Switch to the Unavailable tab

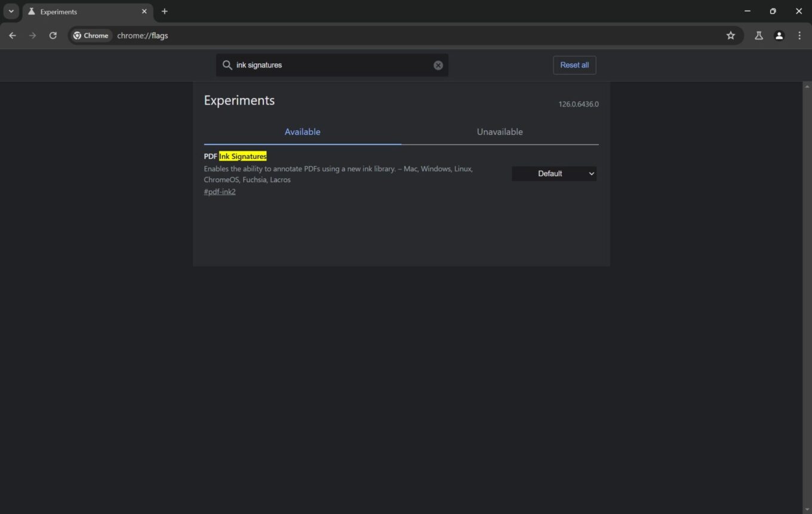pyautogui.click(x=500, y=132)
